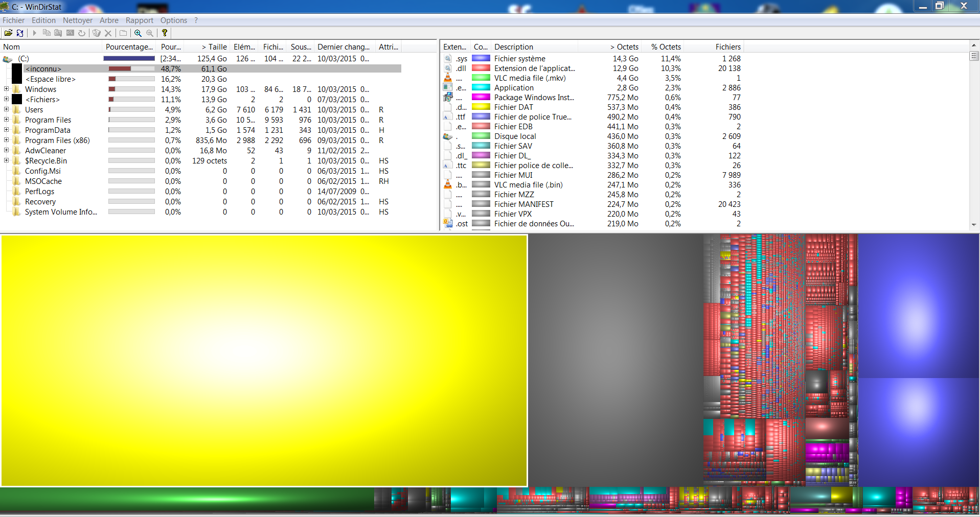Image resolution: width=980 pixels, height=517 pixels.
Task: Click the .dll file type icon
Action: 448,68
